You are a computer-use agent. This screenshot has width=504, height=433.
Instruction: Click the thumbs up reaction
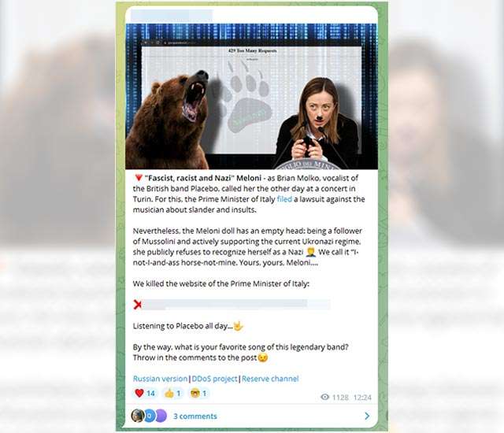click(x=172, y=393)
